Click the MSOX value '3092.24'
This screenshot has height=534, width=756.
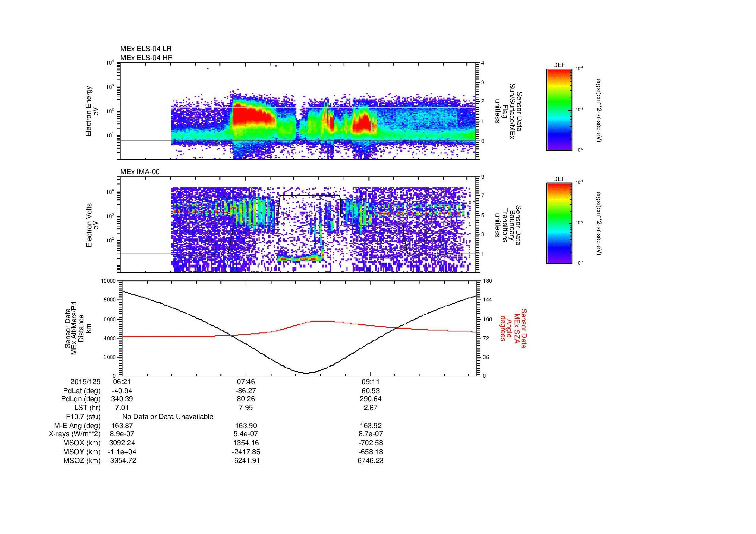pos(122,443)
